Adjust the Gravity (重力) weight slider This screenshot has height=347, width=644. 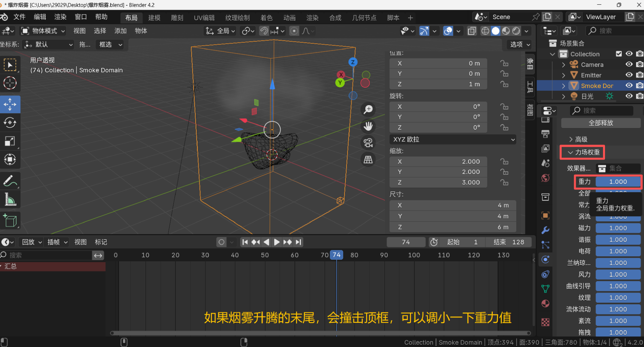618,182
